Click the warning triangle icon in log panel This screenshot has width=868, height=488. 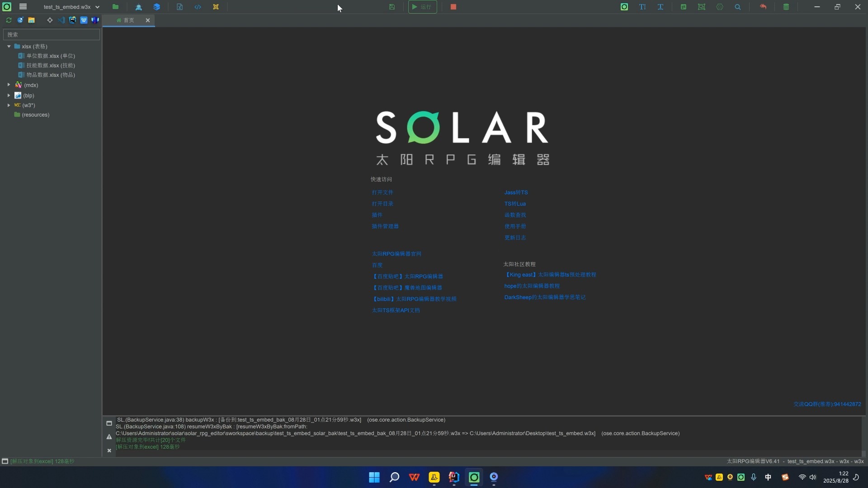tap(109, 437)
